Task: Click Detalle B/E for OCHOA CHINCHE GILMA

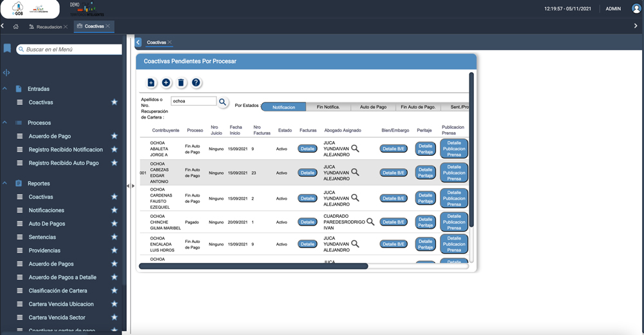Action: pos(393,222)
